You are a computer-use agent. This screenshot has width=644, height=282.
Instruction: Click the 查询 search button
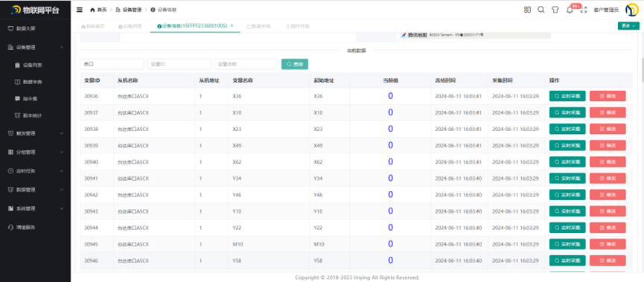pos(295,64)
